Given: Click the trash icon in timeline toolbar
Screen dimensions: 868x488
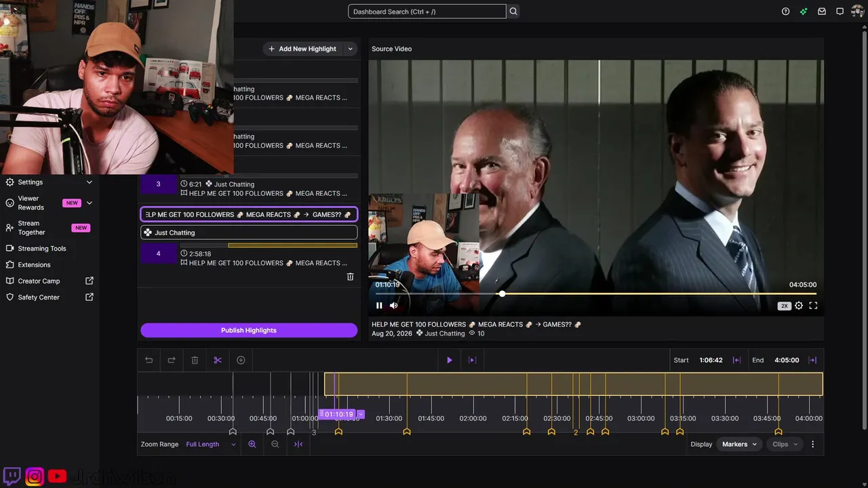Looking at the screenshot, I should (x=195, y=360).
